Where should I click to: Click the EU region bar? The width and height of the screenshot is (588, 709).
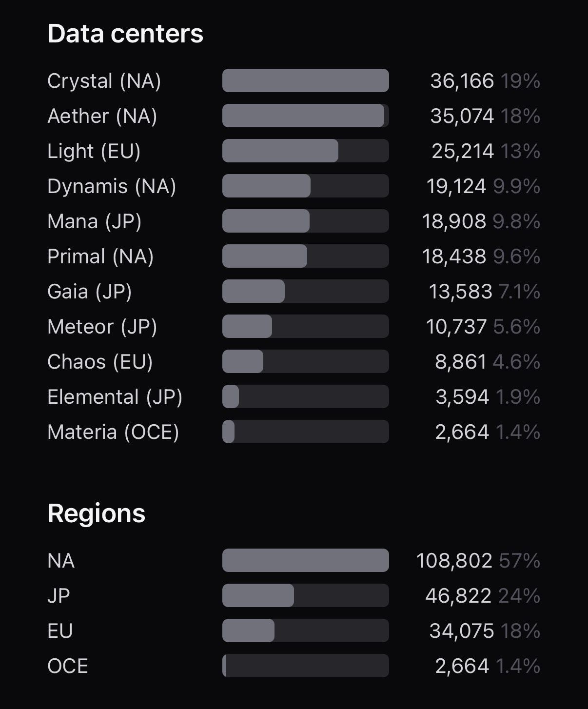point(306,630)
